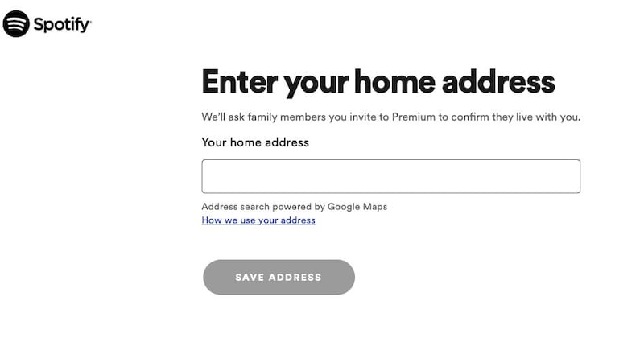The image size is (644, 346).
Task: Click the word "How" in the blue link
Action: [212, 220]
